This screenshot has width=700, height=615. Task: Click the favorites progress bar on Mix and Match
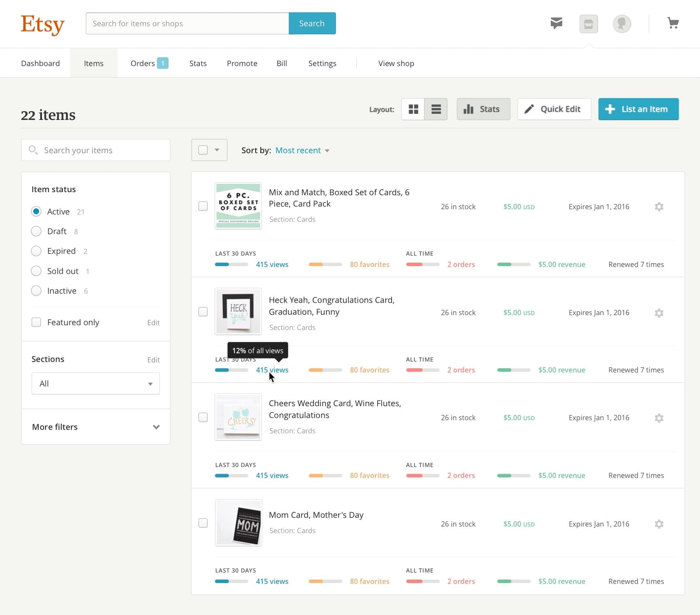point(325,264)
